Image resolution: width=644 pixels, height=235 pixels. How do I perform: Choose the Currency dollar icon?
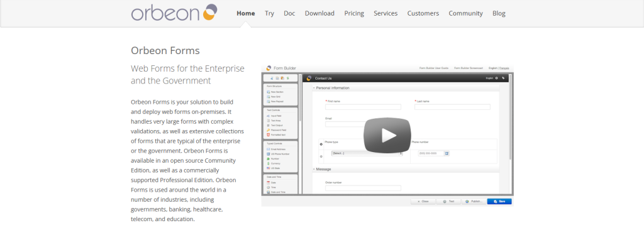[x=268, y=163]
